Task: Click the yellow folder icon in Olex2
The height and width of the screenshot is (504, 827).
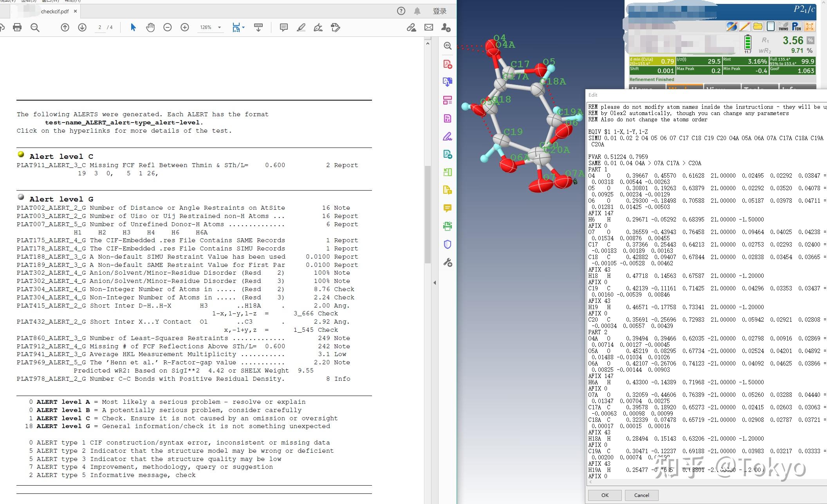Action: (758, 27)
